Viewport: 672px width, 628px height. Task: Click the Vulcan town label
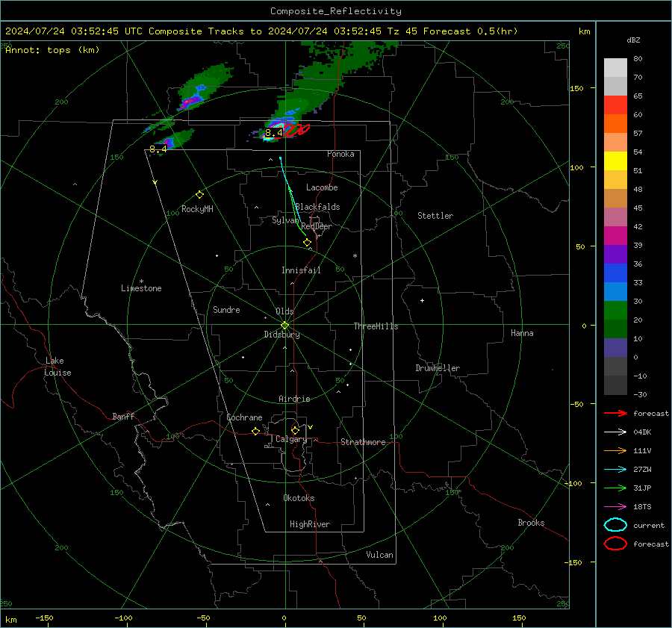coord(379,555)
